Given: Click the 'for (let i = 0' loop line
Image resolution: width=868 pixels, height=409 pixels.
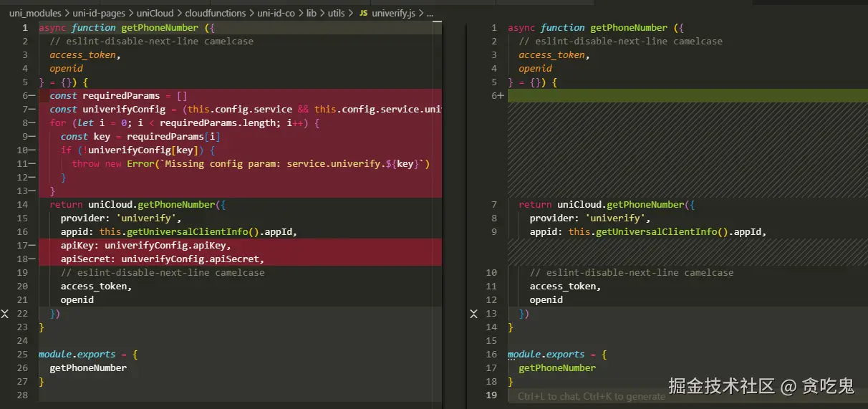Looking at the screenshot, I should point(185,123).
